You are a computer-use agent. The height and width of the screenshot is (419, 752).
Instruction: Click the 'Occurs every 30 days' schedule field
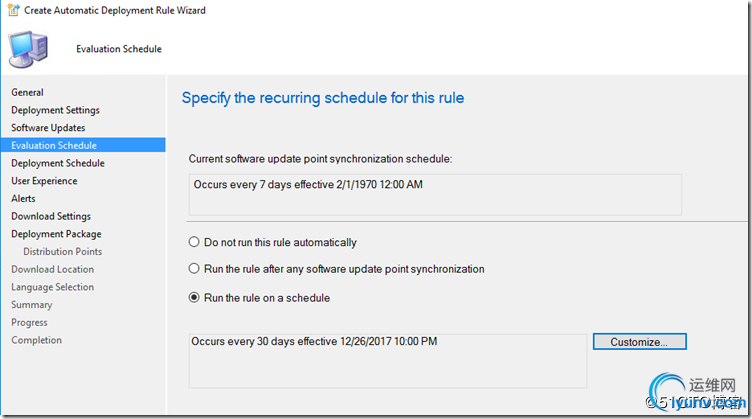387,359
